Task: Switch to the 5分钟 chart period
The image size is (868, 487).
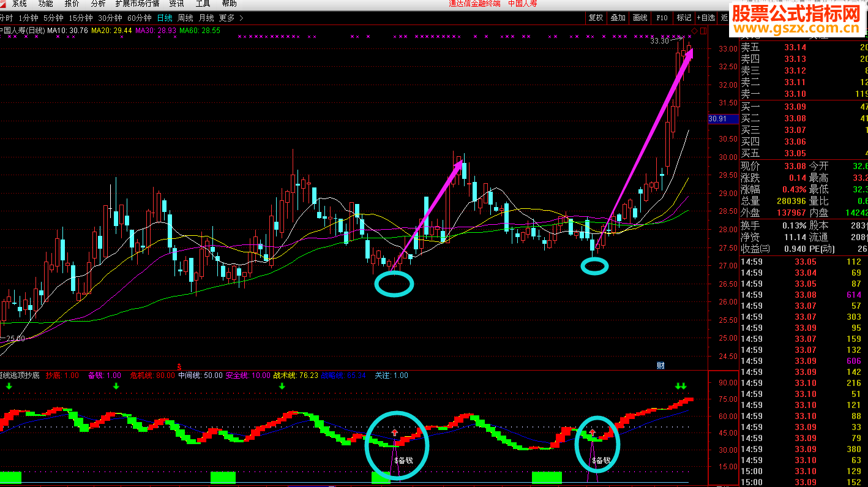Action: [x=53, y=18]
